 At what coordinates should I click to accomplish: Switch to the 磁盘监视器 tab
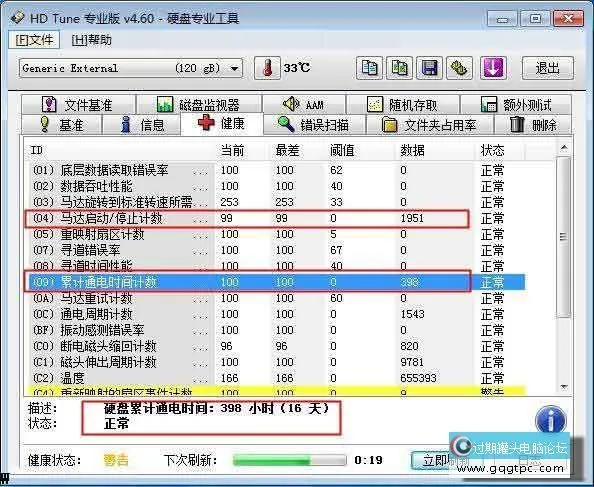click(199, 104)
